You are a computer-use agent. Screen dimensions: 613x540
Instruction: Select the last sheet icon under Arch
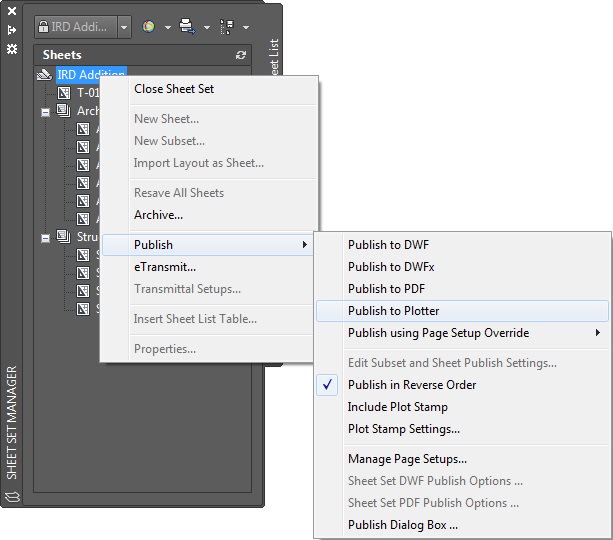(83, 219)
